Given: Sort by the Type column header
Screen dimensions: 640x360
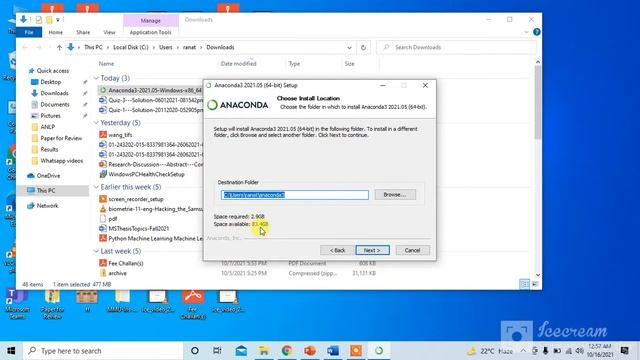Looking at the screenshot, I should tap(294, 64).
